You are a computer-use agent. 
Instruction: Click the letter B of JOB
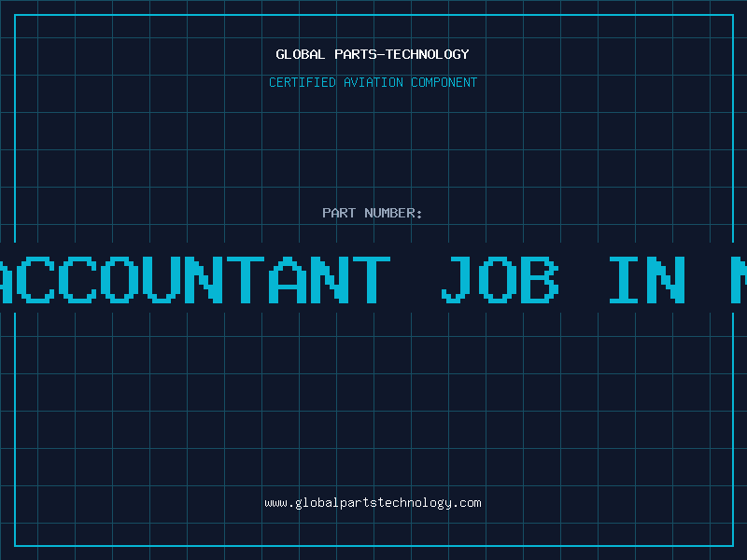pyautogui.click(x=541, y=280)
